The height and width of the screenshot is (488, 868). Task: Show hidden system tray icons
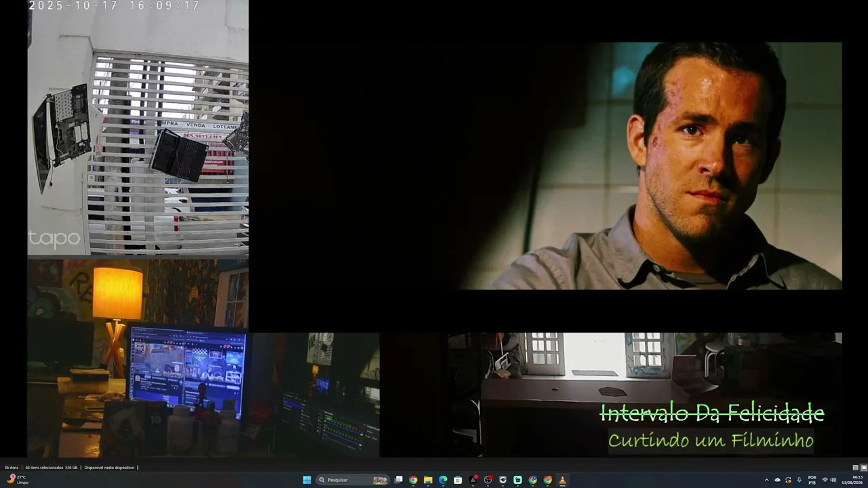point(766,480)
